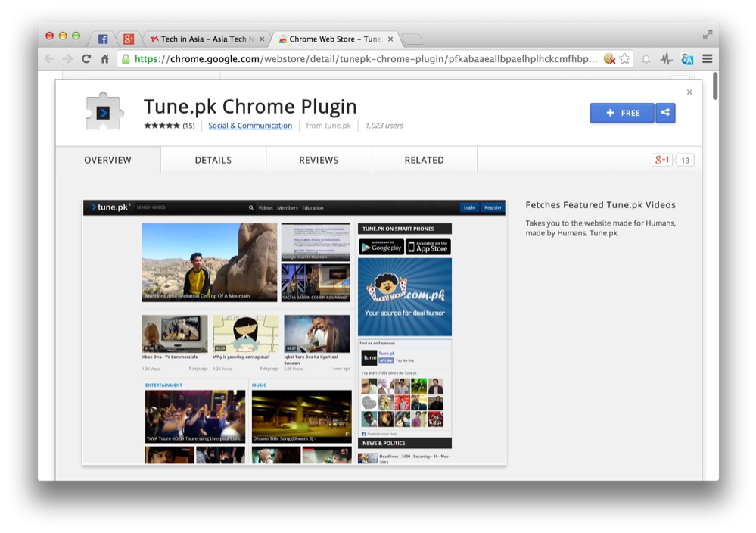
Task: Reload the current page
Action: point(86,59)
